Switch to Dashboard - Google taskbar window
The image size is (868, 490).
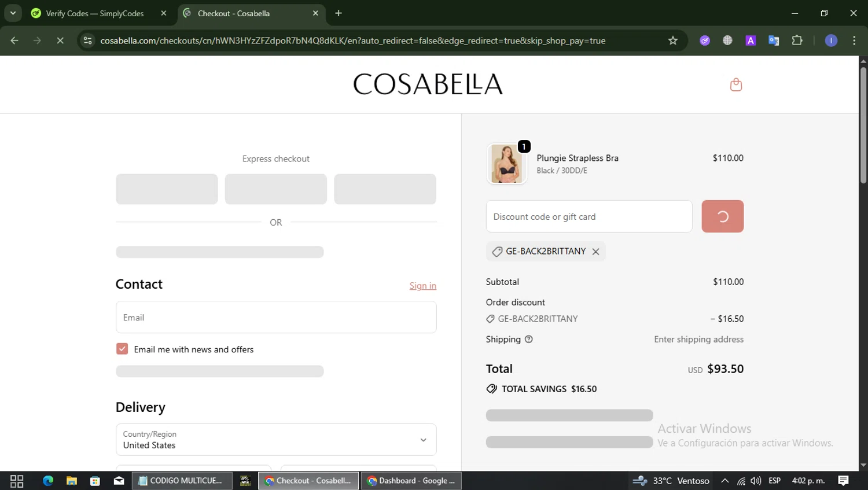coord(411,481)
